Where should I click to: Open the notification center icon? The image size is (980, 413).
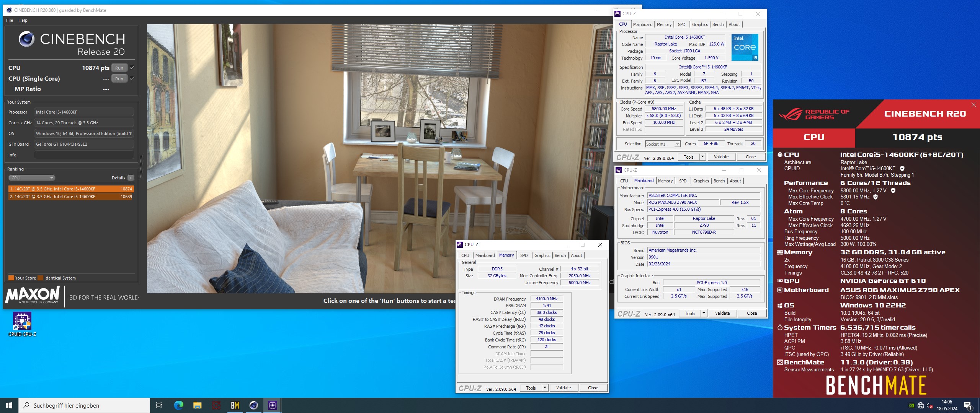(968, 406)
